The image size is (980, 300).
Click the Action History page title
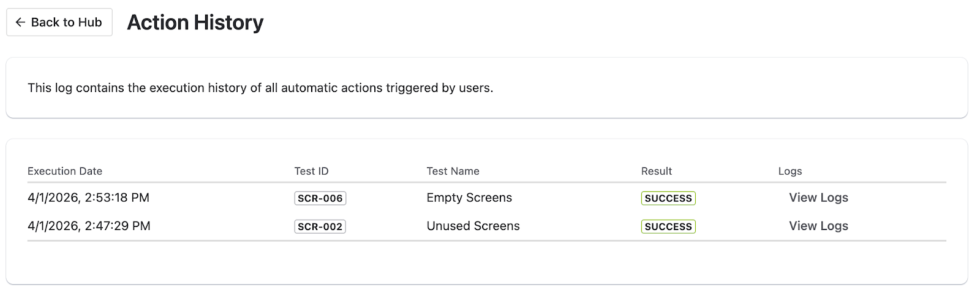(x=195, y=23)
